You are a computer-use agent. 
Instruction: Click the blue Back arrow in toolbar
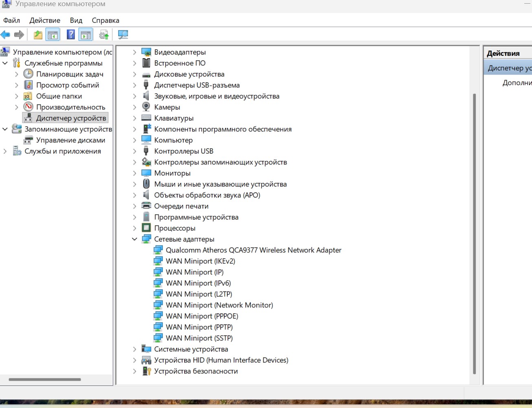[x=6, y=35]
